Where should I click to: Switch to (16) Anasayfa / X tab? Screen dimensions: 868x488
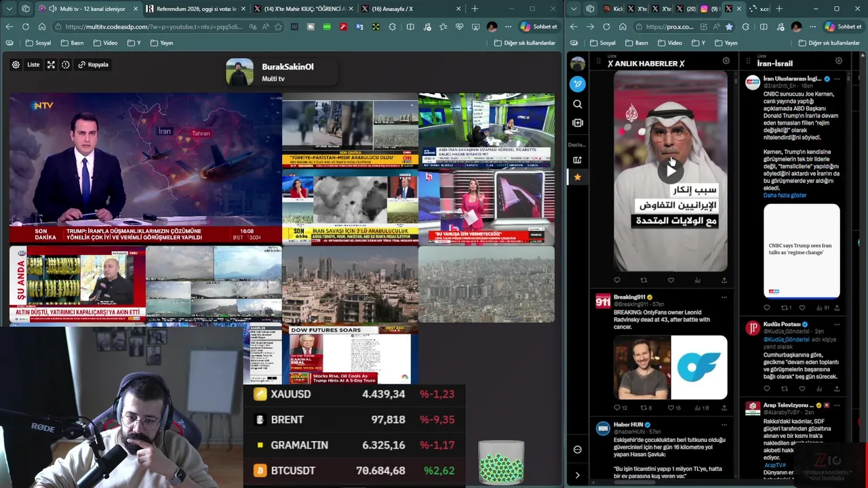coord(411,9)
